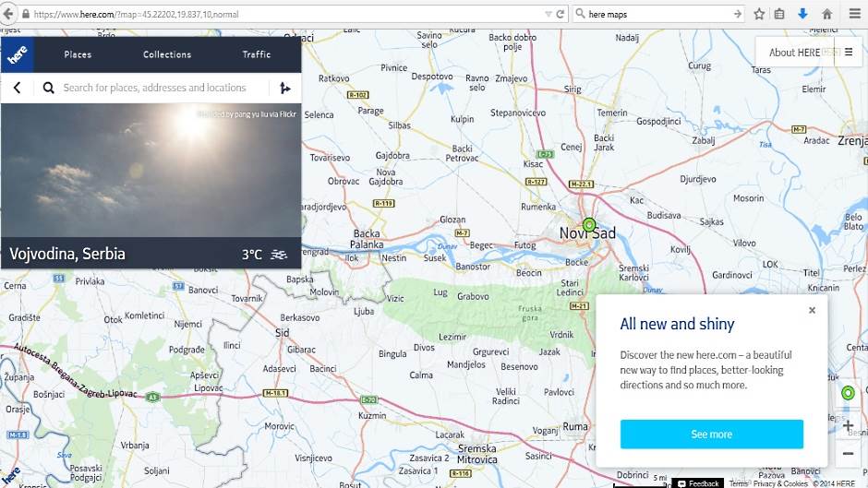Click the magnifier search icon
868x488 pixels.
pos(49,88)
